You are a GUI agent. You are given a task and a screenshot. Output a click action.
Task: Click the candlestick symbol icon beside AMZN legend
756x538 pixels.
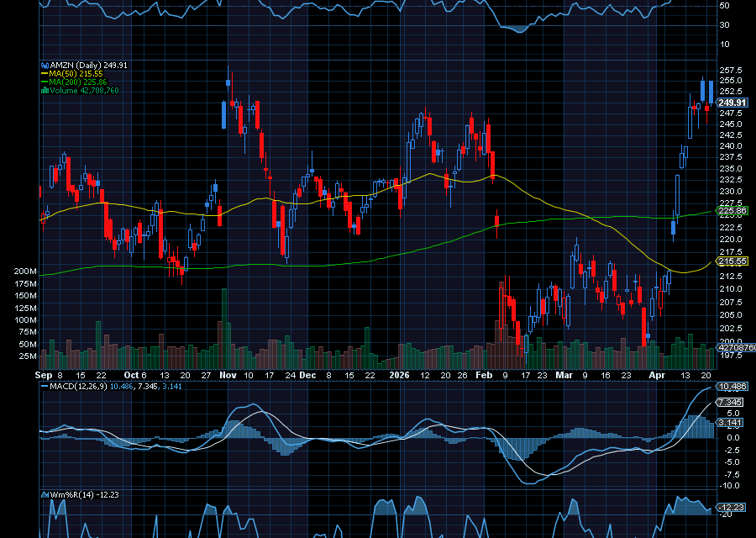pyautogui.click(x=45, y=65)
